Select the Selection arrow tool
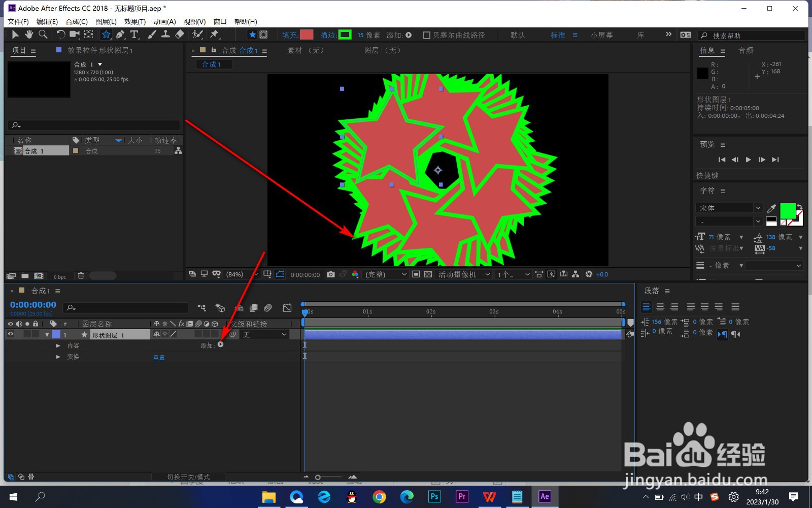This screenshot has width=812, height=508. [15, 35]
